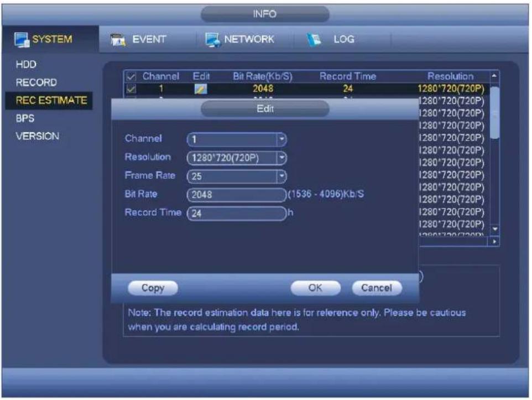Confirm with the OK button

[316, 288]
